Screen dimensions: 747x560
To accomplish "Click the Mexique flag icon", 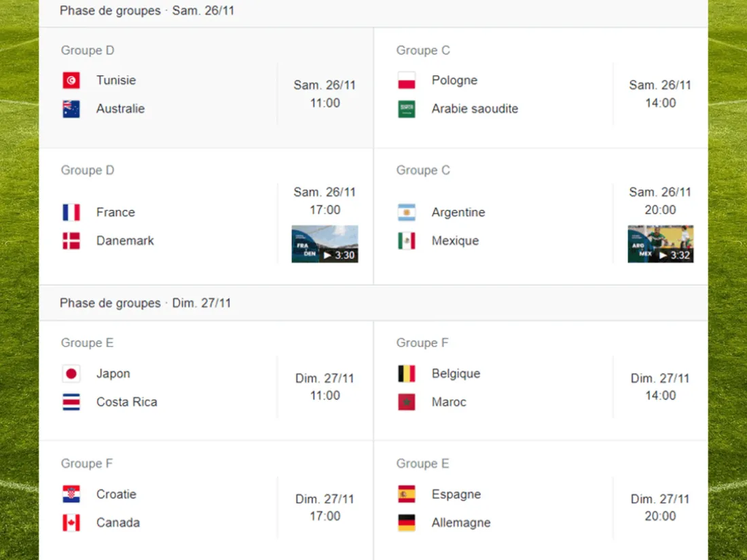I will (x=406, y=241).
